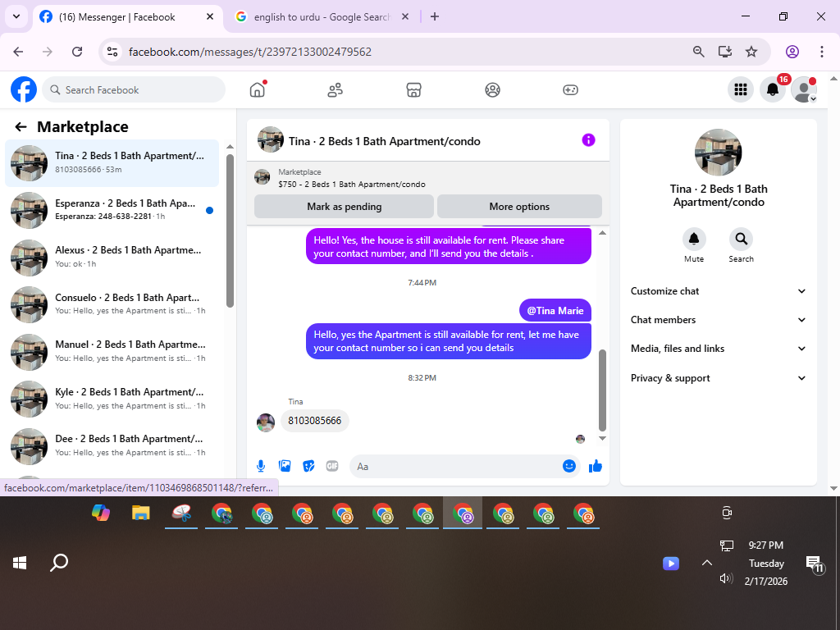Open the account profile avatar menu
The height and width of the screenshot is (630, 840).
coord(804,89)
